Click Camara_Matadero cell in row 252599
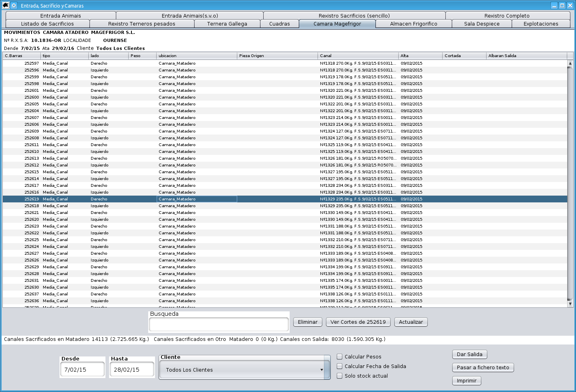 click(197, 77)
